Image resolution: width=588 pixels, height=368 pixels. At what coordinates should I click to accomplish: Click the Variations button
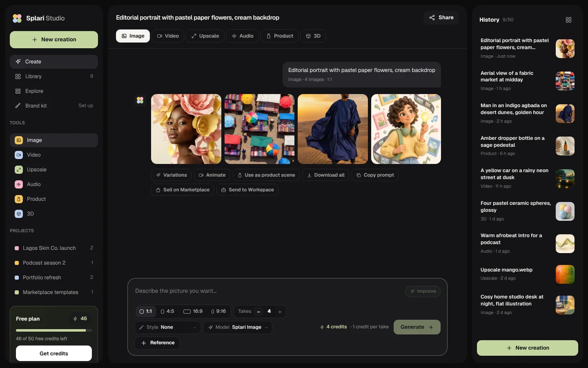tap(171, 175)
